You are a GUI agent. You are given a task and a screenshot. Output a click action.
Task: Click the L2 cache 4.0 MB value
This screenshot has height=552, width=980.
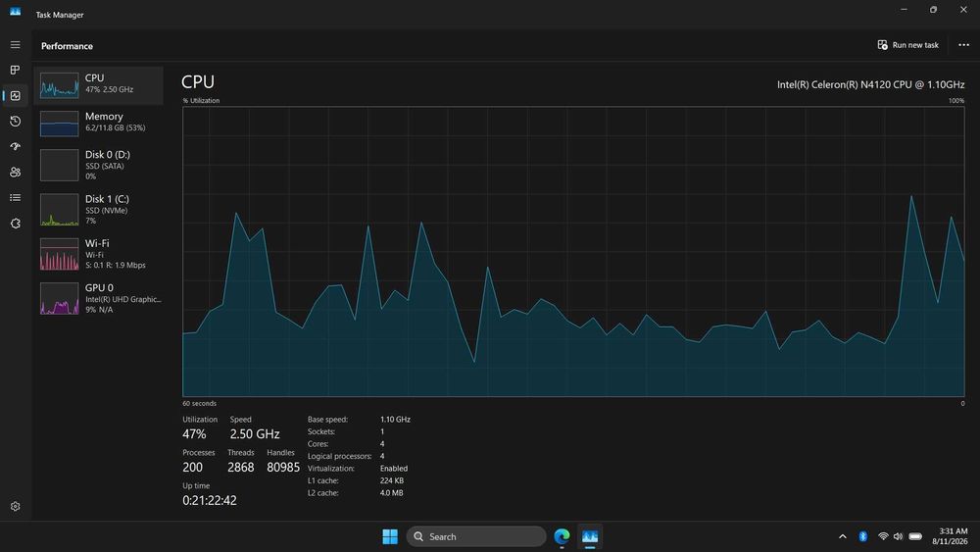tap(391, 492)
